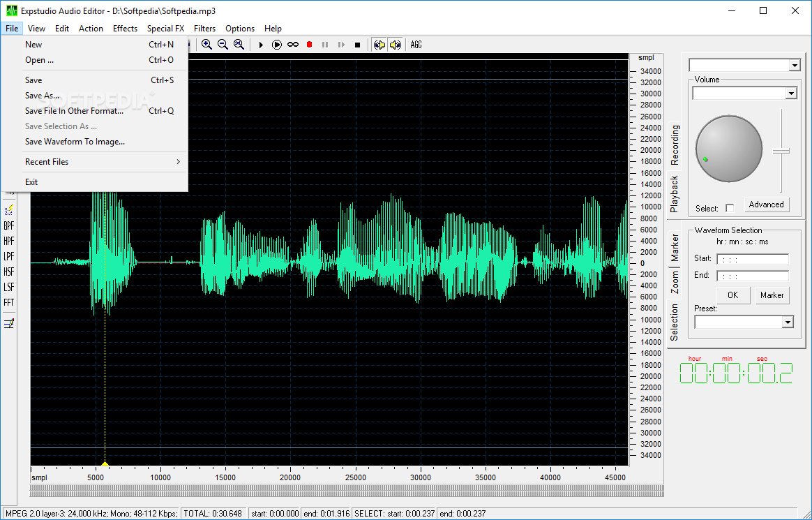Switch to the Playback tab
Image resolution: width=812 pixels, height=520 pixels.
(675, 194)
